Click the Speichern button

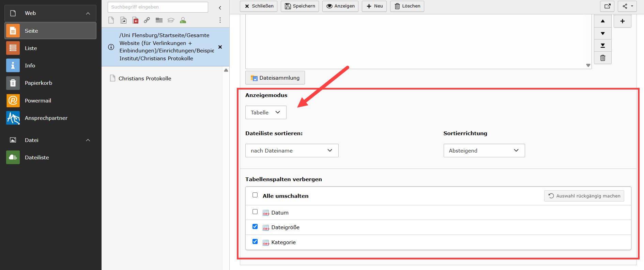click(x=300, y=6)
